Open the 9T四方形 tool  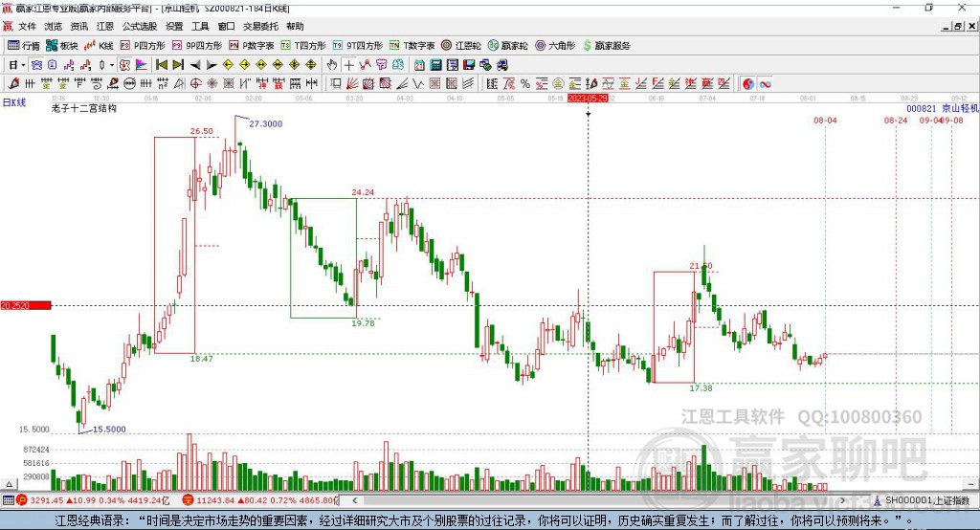point(358,46)
